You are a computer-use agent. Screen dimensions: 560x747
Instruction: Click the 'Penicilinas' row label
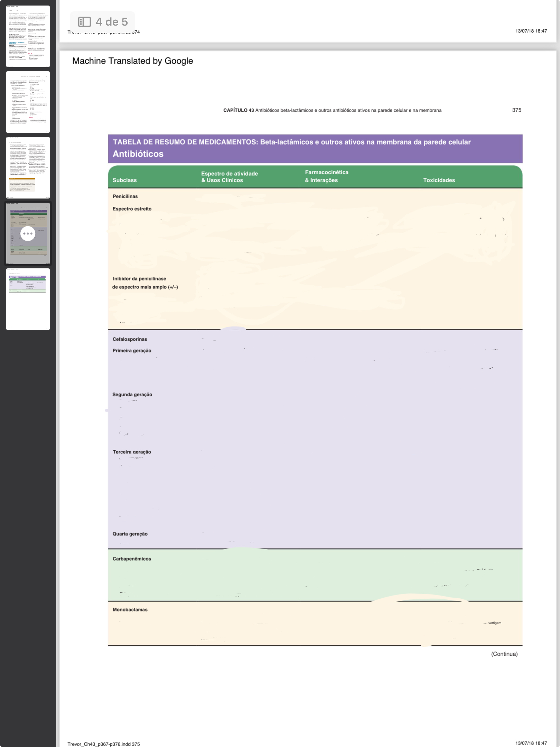(x=125, y=196)
